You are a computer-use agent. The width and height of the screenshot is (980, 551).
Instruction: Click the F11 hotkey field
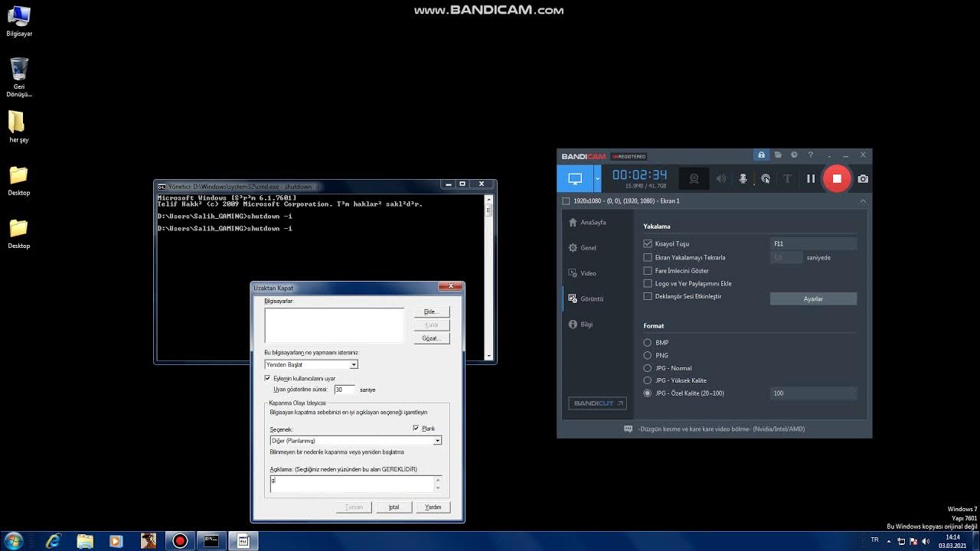tap(813, 244)
